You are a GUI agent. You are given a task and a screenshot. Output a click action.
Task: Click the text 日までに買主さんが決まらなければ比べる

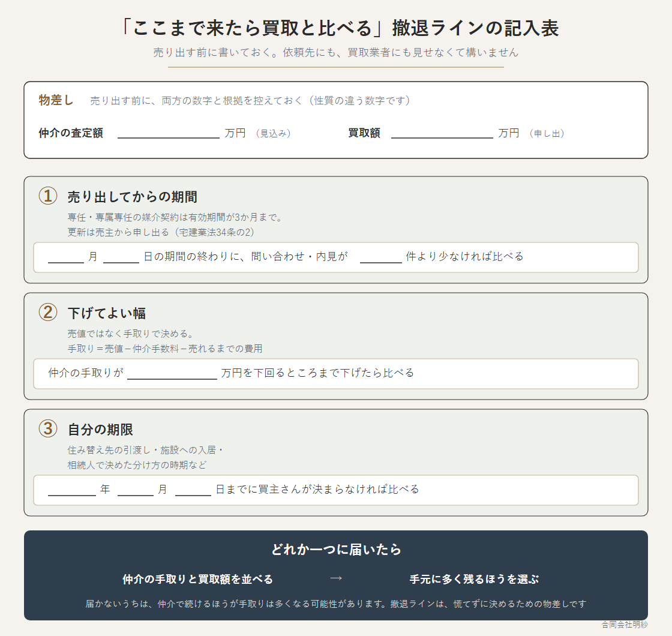point(317,490)
